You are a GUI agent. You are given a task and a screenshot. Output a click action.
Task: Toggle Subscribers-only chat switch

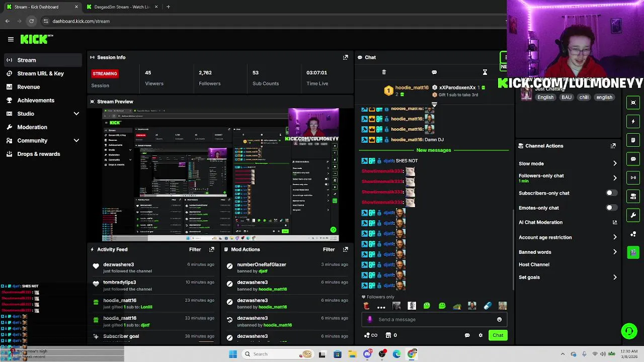coord(611,193)
